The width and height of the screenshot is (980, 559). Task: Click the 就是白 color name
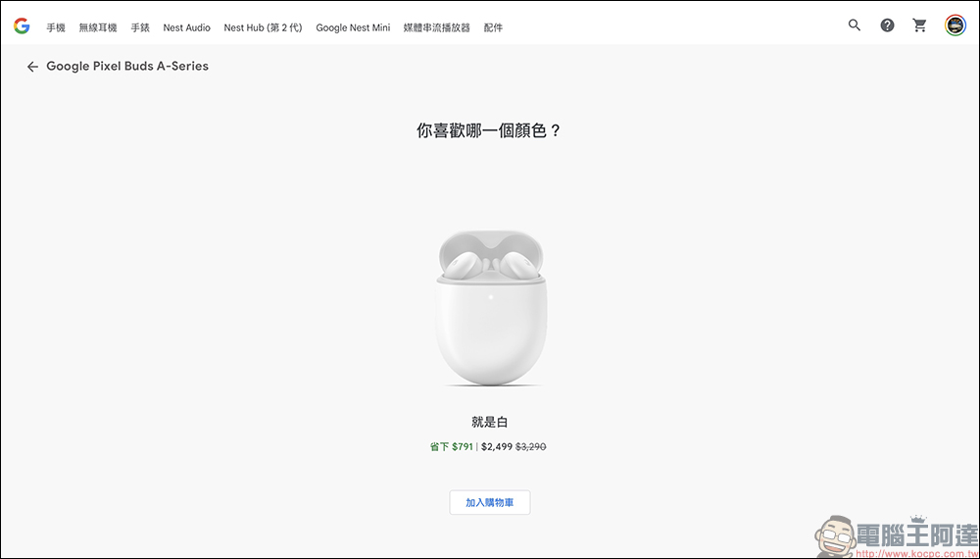click(x=490, y=422)
